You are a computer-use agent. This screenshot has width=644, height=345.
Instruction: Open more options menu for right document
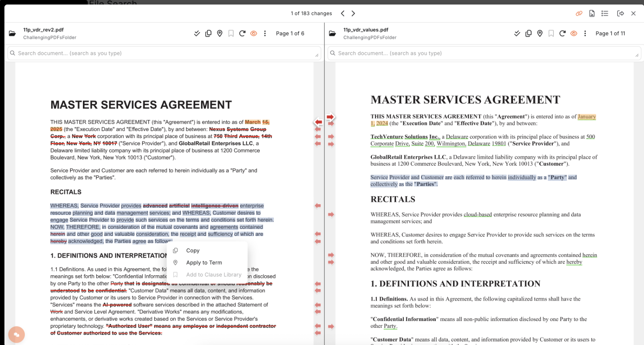point(585,34)
